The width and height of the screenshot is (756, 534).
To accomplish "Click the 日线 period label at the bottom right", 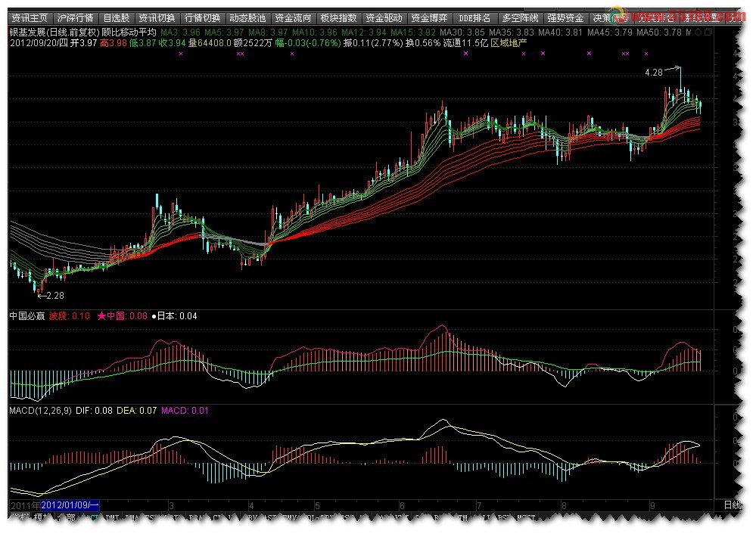I will point(733,505).
